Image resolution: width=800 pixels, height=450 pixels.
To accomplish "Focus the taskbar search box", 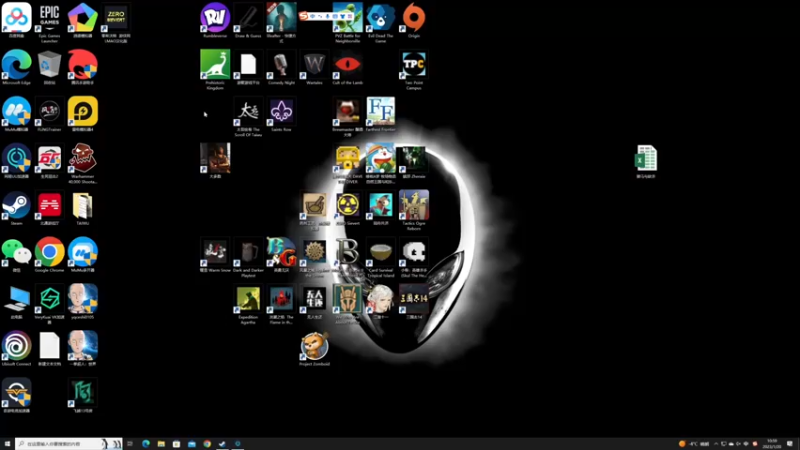I will click(68, 444).
